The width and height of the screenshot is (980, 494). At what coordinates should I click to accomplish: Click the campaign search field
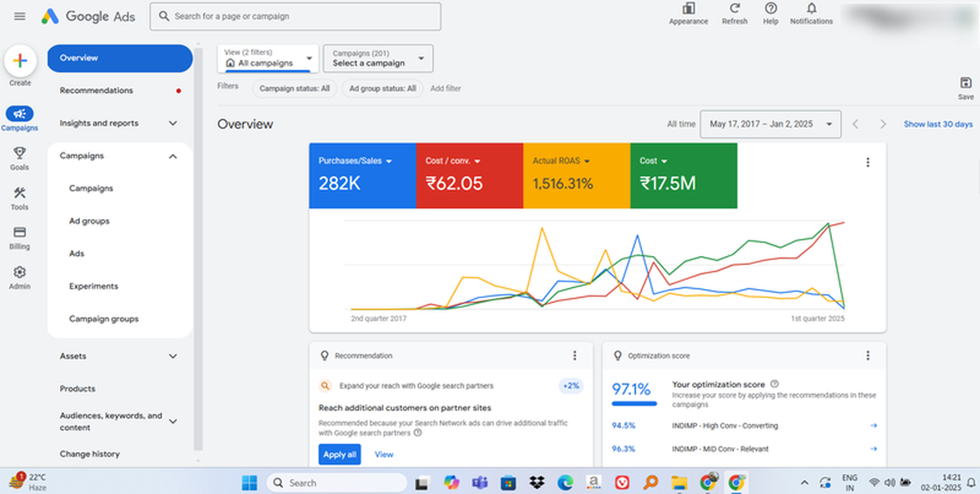coord(296,16)
